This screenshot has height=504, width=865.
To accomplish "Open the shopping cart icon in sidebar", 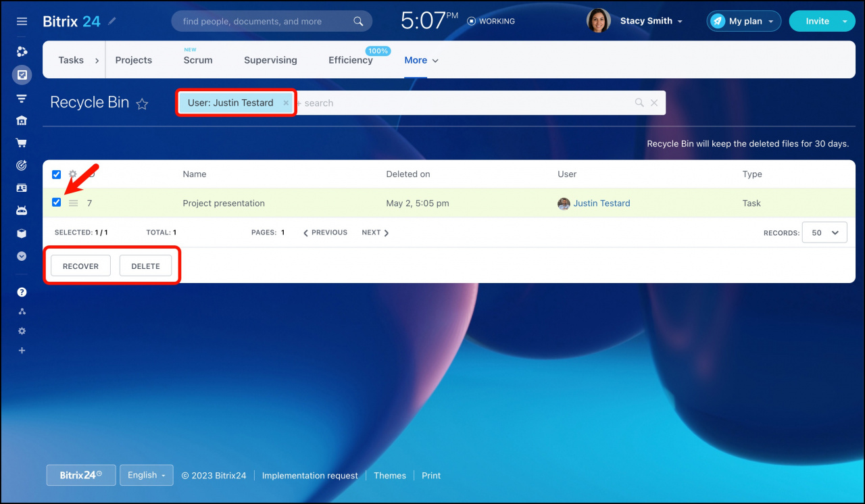I will click(22, 143).
